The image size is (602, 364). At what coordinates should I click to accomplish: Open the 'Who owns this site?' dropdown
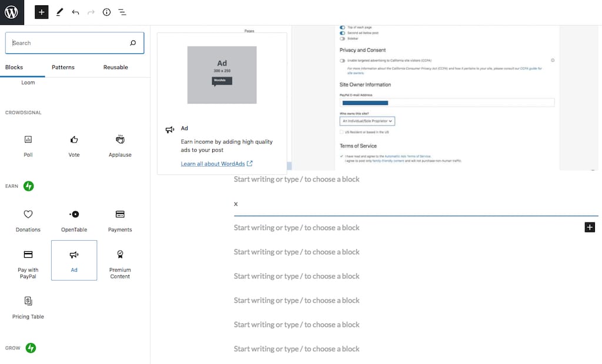(367, 121)
